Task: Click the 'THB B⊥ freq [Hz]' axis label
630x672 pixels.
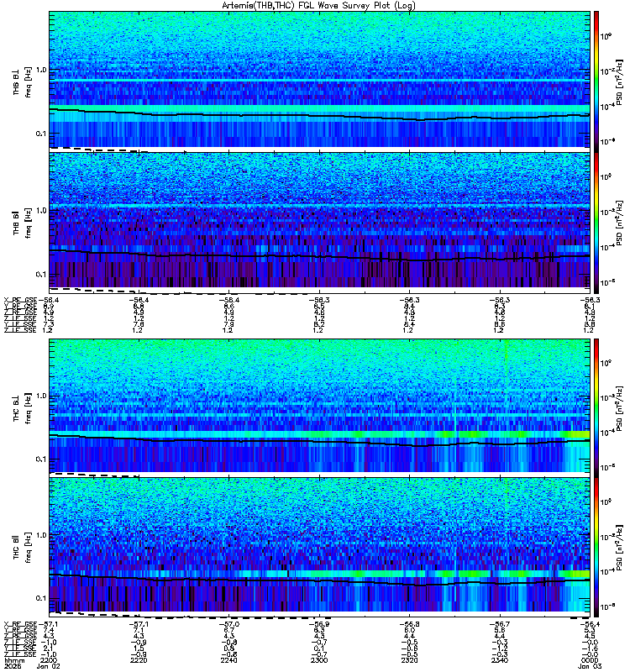Action: (x=23, y=81)
